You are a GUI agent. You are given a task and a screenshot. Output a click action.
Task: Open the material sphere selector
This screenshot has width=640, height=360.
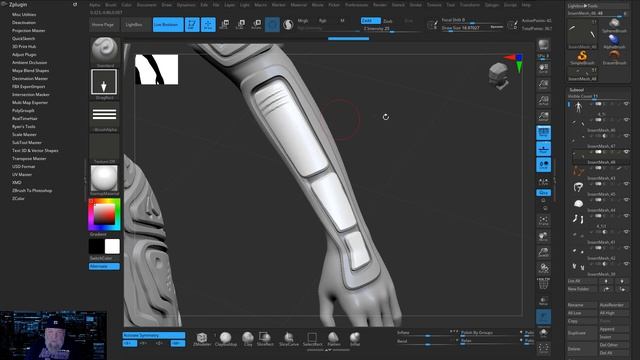pos(104,178)
